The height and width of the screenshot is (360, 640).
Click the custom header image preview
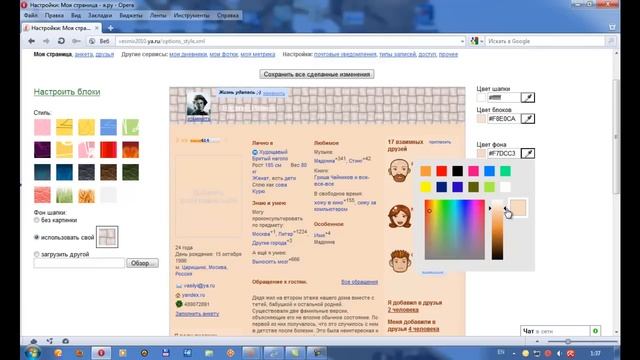pos(107,237)
